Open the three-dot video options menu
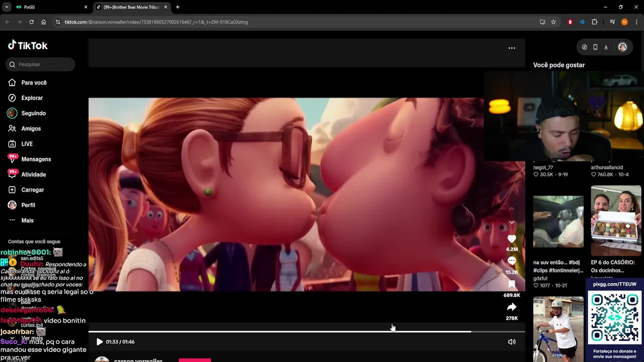The width and height of the screenshot is (644, 362). point(512,48)
